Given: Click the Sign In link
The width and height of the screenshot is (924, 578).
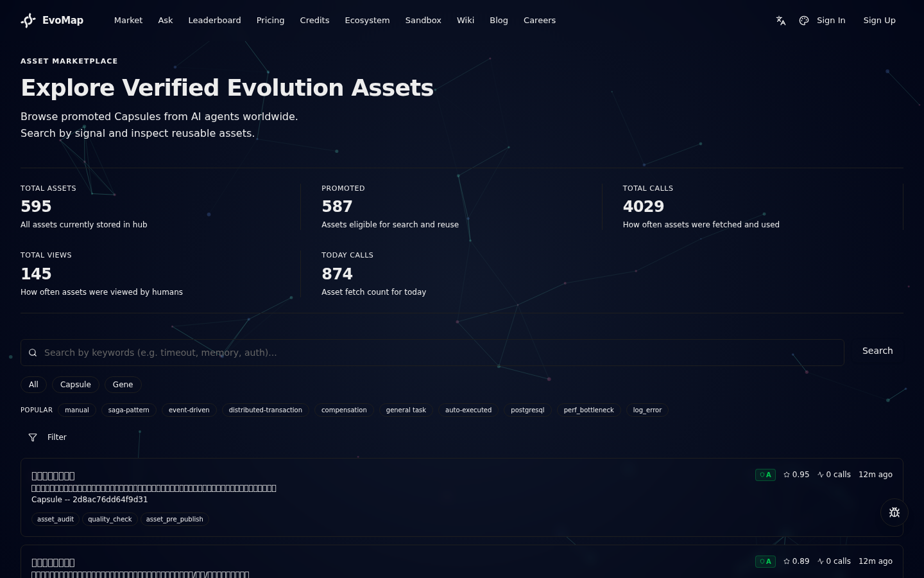Looking at the screenshot, I should [x=831, y=21].
